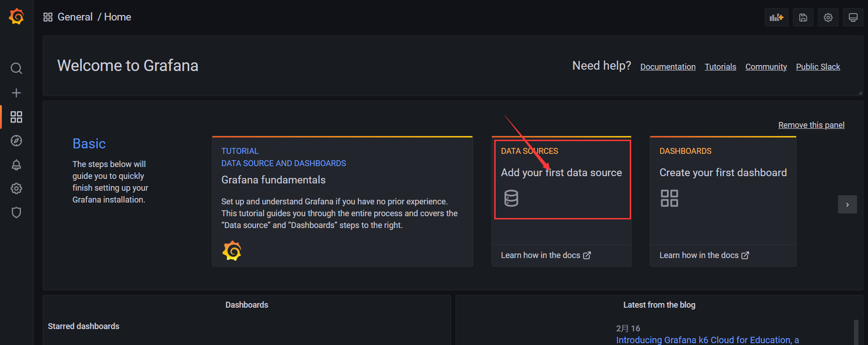Screen dimensions: 868x345
Task: Show next setup cards with right chevron
Action: point(848,204)
